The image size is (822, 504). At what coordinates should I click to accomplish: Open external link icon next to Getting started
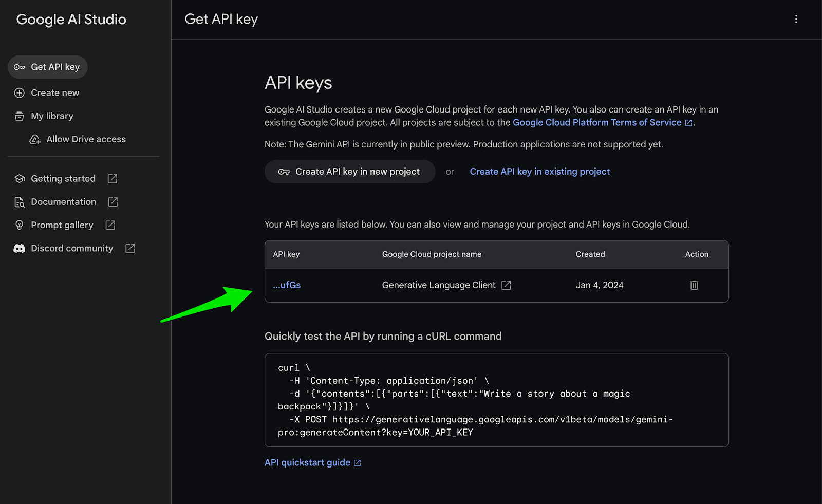click(113, 179)
